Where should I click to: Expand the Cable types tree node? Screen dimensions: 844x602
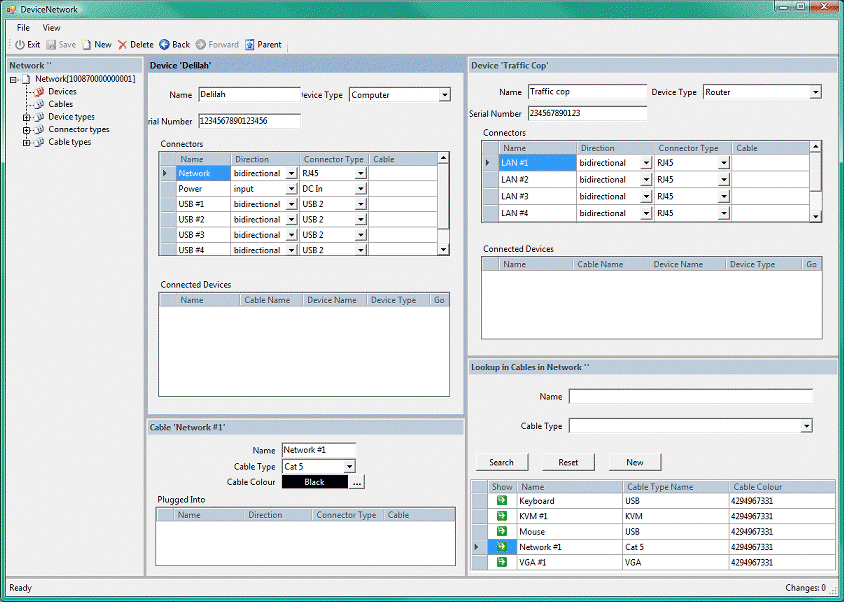point(26,143)
